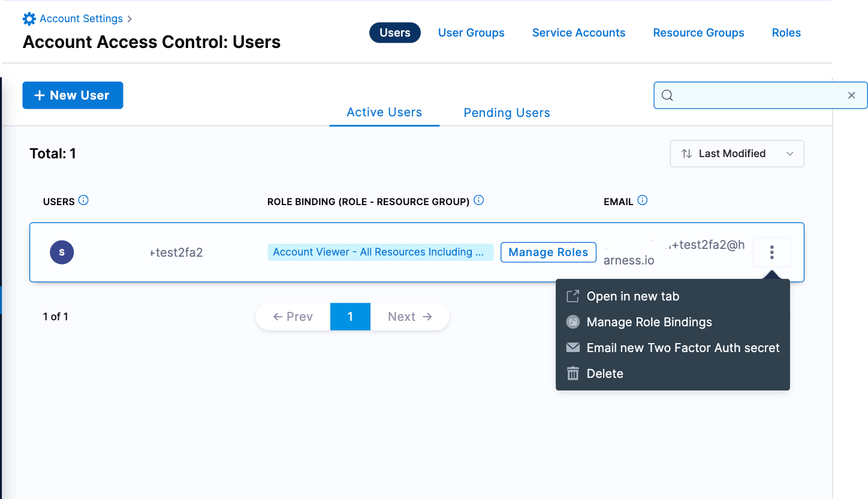Open the User Groups tab
This screenshot has width=868, height=499.
(471, 33)
